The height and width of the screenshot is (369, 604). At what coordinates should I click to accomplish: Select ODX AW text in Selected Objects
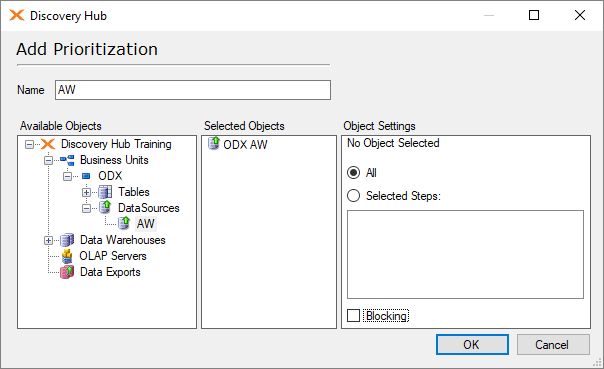[245, 145]
